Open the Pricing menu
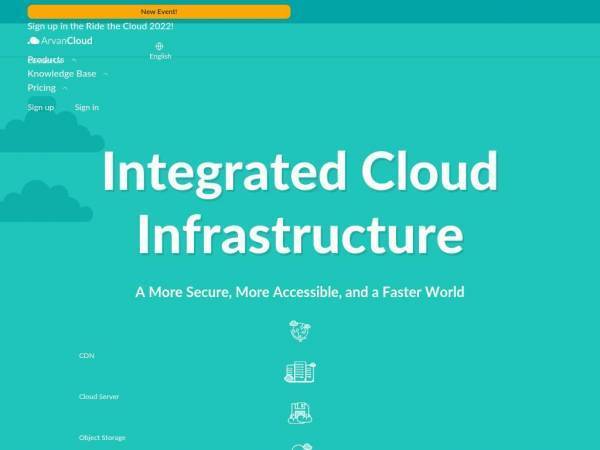 pyautogui.click(x=41, y=88)
